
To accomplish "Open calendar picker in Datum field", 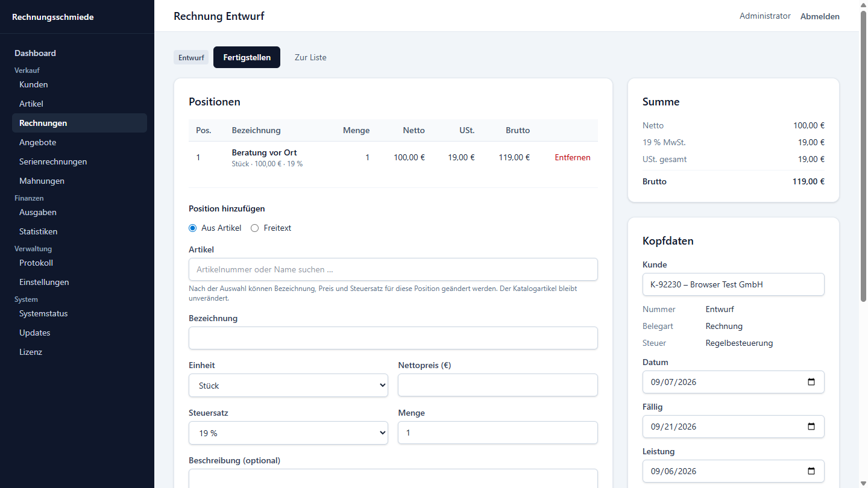I will (x=811, y=382).
